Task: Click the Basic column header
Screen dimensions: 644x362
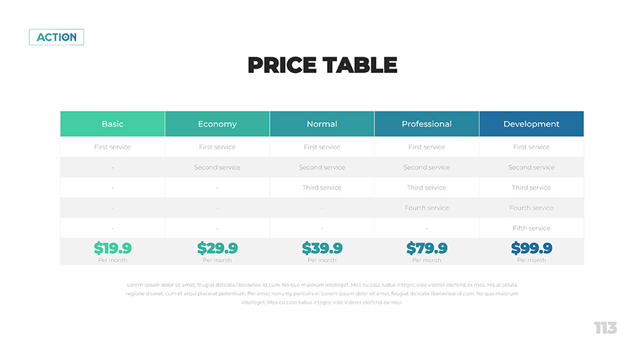Action: coord(112,124)
